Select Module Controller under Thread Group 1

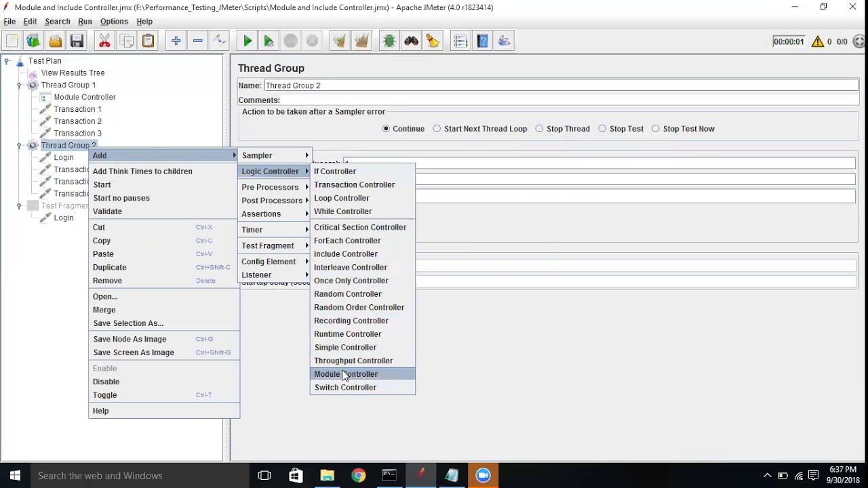coord(85,97)
